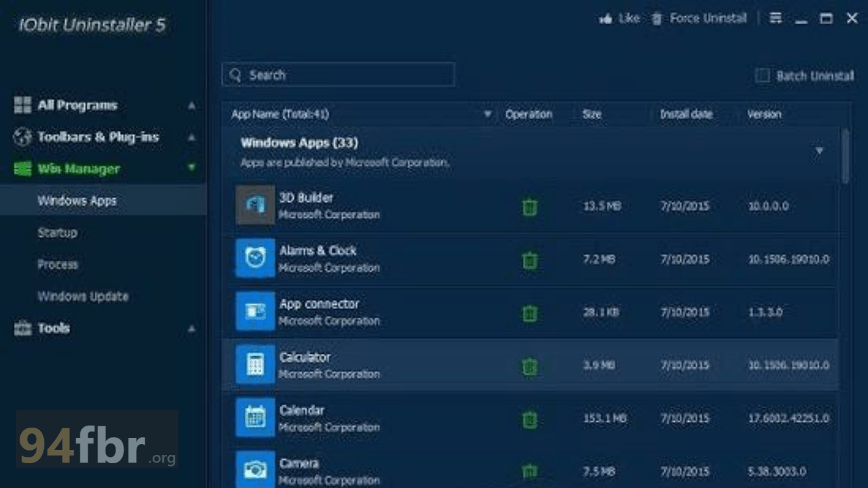The height and width of the screenshot is (488, 868).
Task: Open the All Programs category
Action: [x=78, y=105]
